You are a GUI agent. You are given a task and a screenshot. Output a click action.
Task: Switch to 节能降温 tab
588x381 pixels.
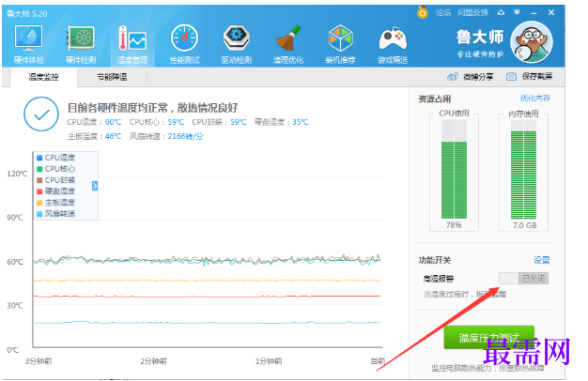point(112,77)
